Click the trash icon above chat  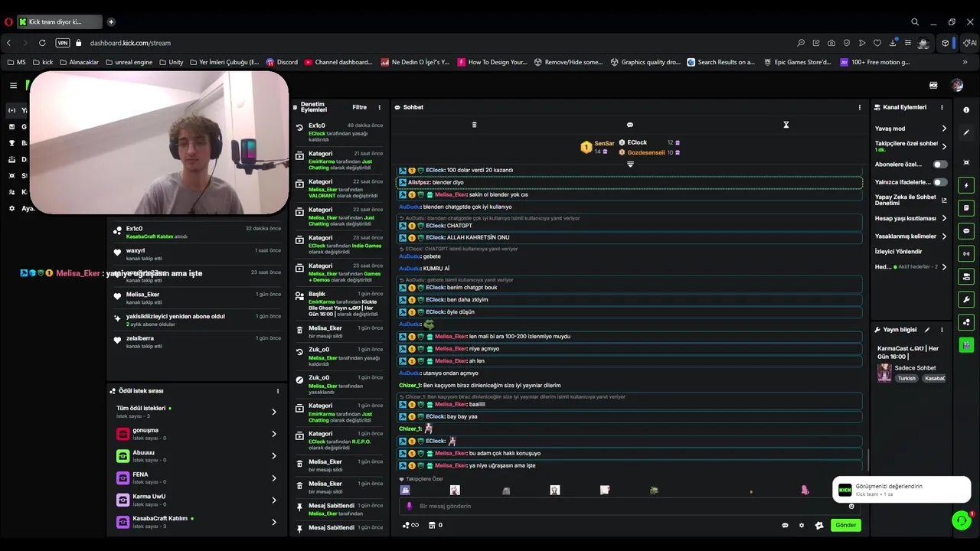pyautogui.click(x=474, y=125)
